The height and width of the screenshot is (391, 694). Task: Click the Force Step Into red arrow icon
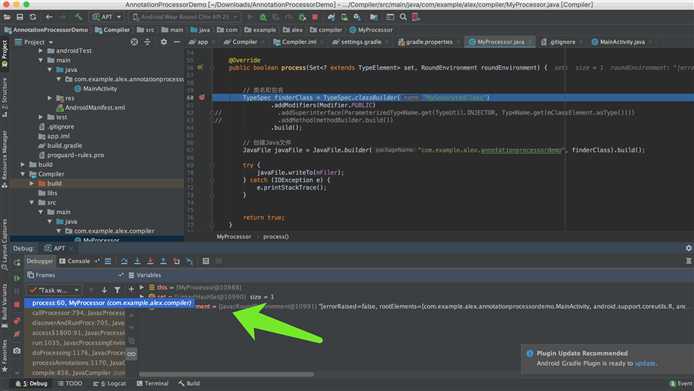[x=150, y=261]
